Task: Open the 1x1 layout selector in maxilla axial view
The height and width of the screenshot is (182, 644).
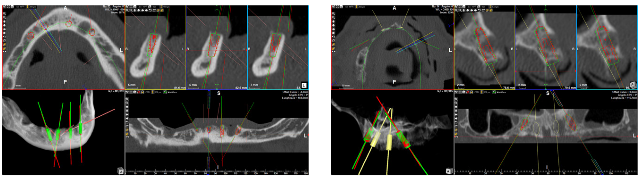Action: [x=346, y=7]
